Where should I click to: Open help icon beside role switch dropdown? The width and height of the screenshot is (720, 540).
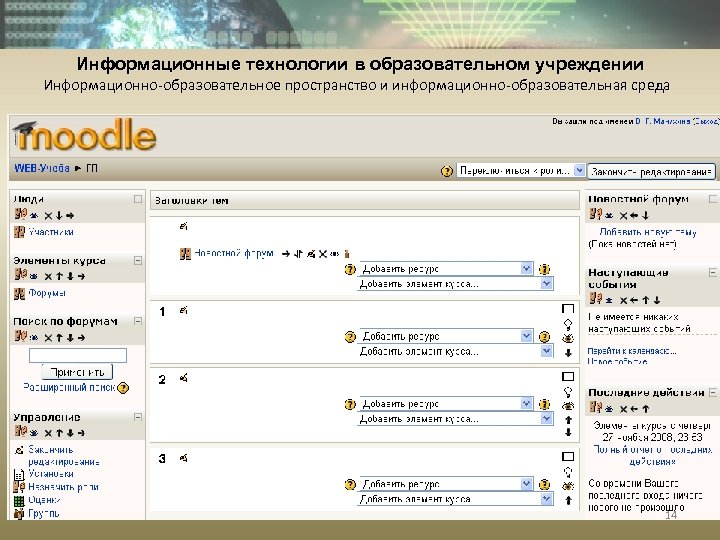click(x=446, y=171)
